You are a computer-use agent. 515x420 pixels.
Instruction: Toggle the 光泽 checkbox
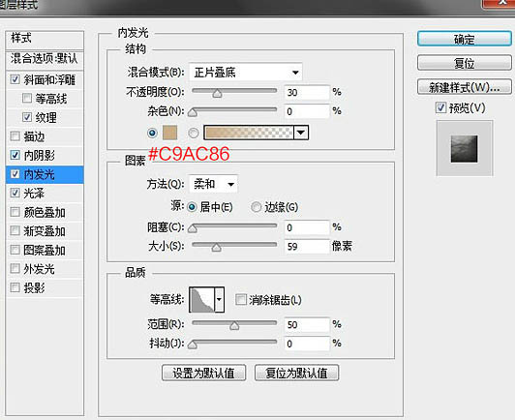tap(15, 193)
